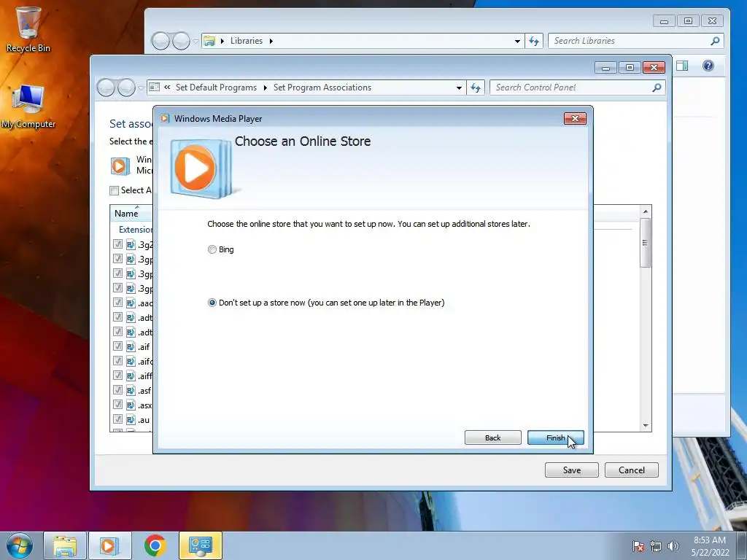Close the Windows Media Player dialog
The height and width of the screenshot is (560, 747).
coord(575,119)
